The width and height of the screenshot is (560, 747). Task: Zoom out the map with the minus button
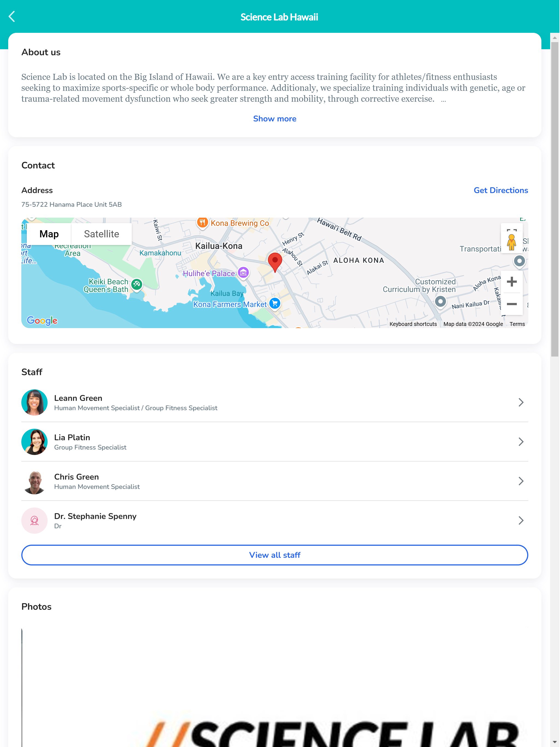tap(512, 304)
